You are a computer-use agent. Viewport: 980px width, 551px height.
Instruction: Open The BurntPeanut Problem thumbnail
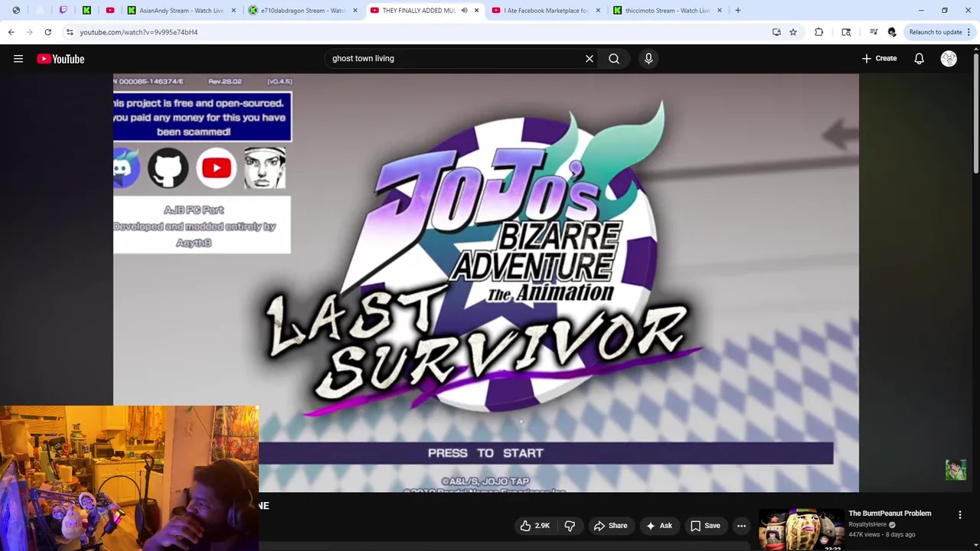pos(801,529)
